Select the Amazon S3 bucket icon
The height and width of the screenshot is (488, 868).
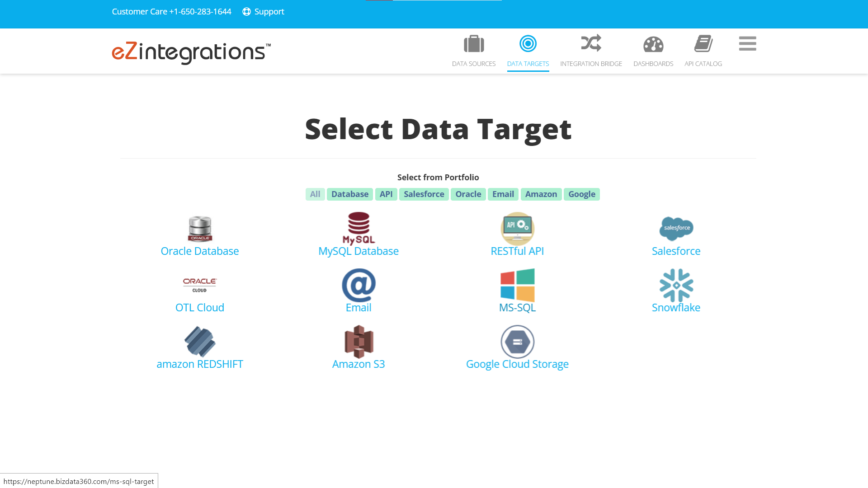[x=358, y=342]
